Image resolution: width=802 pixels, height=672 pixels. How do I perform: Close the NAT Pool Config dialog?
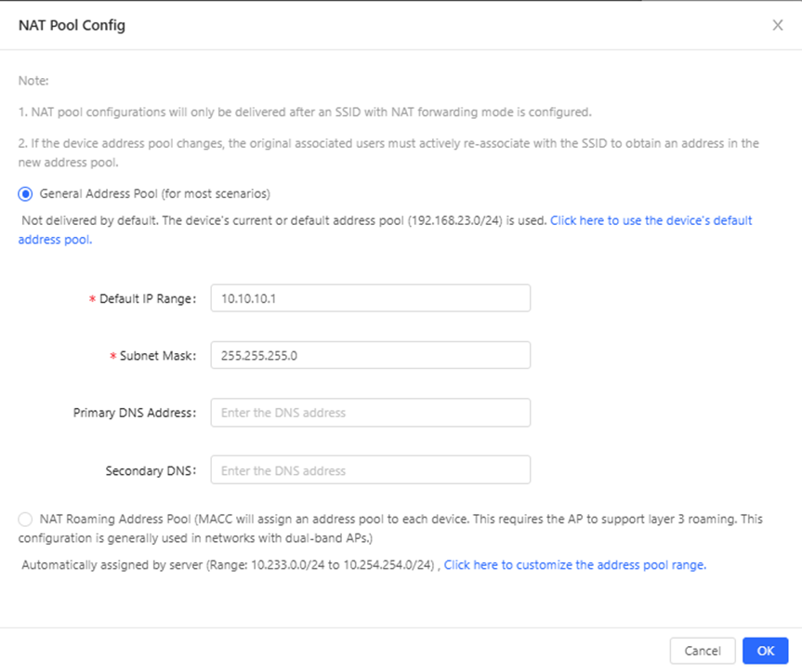click(778, 25)
